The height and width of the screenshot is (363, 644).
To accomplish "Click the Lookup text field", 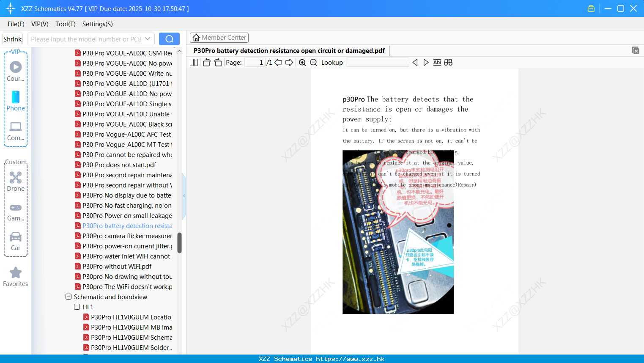I will click(x=377, y=63).
